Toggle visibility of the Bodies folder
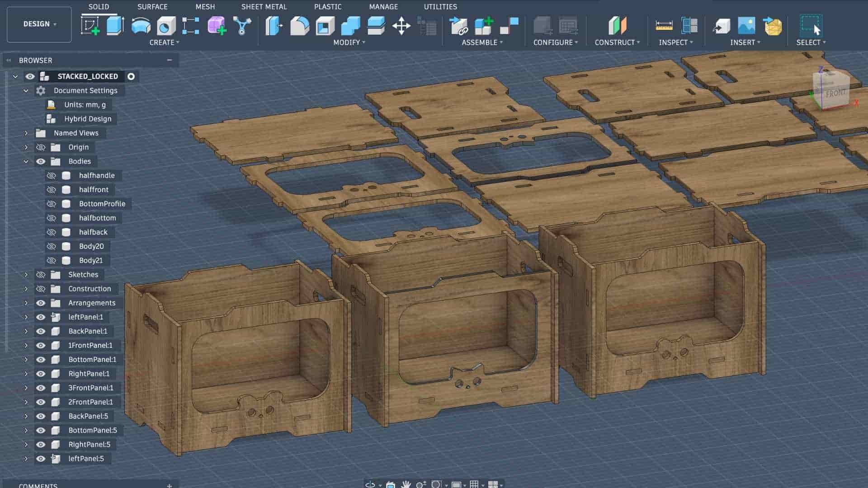The image size is (868, 488). click(x=41, y=161)
